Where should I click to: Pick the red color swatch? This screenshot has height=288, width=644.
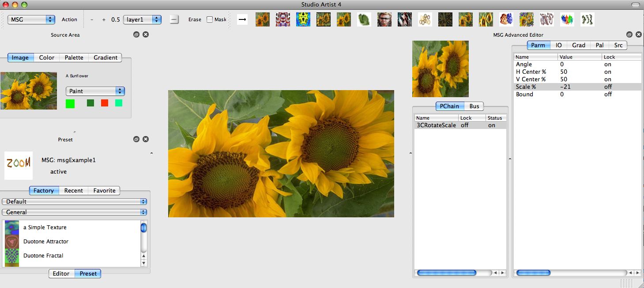tap(105, 103)
